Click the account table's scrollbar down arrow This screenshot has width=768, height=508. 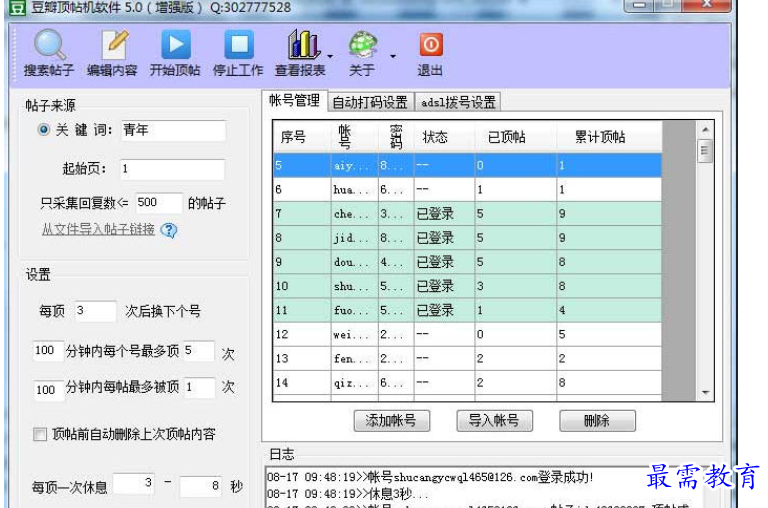(704, 393)
